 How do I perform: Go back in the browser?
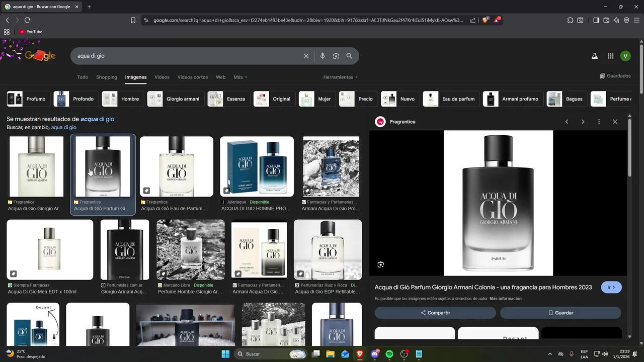coord(8,20)
